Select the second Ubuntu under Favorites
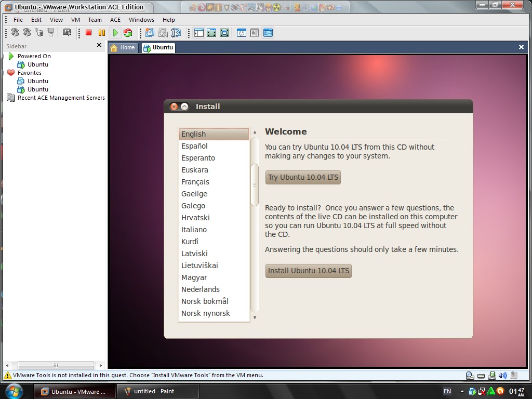 tap(37, 89)
